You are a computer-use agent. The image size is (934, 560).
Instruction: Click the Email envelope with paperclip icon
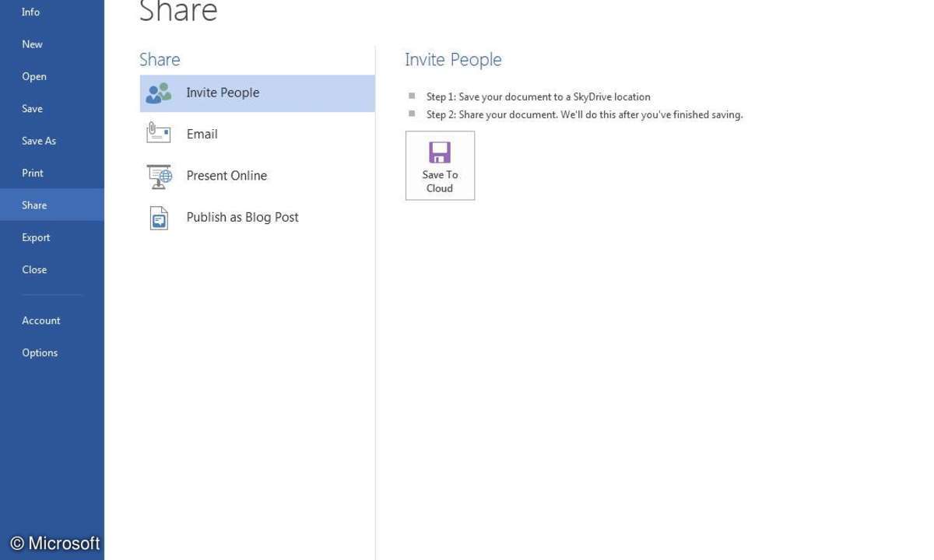pos(159,134)
